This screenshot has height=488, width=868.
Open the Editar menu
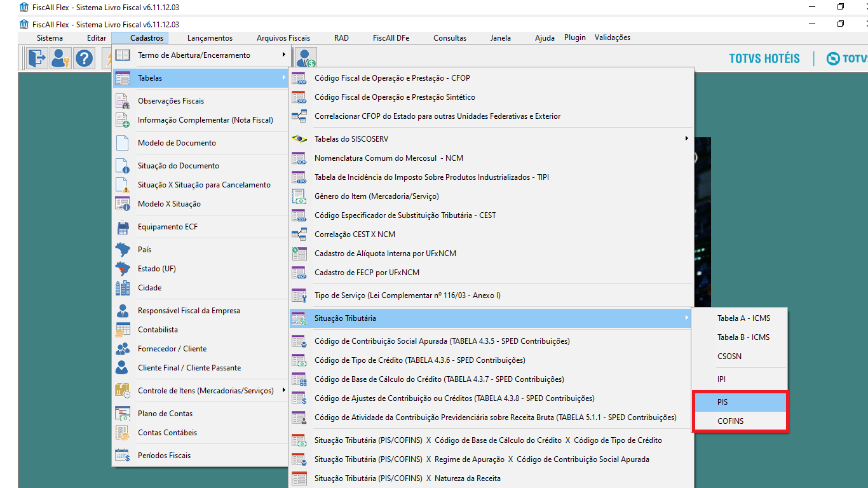tap(97, 38)
